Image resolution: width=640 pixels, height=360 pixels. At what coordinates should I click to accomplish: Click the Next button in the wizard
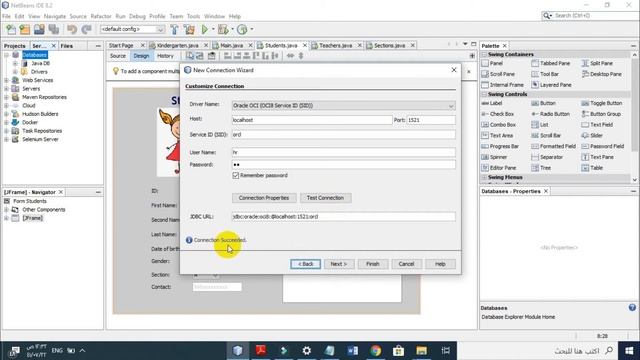(x=339, y=264)
